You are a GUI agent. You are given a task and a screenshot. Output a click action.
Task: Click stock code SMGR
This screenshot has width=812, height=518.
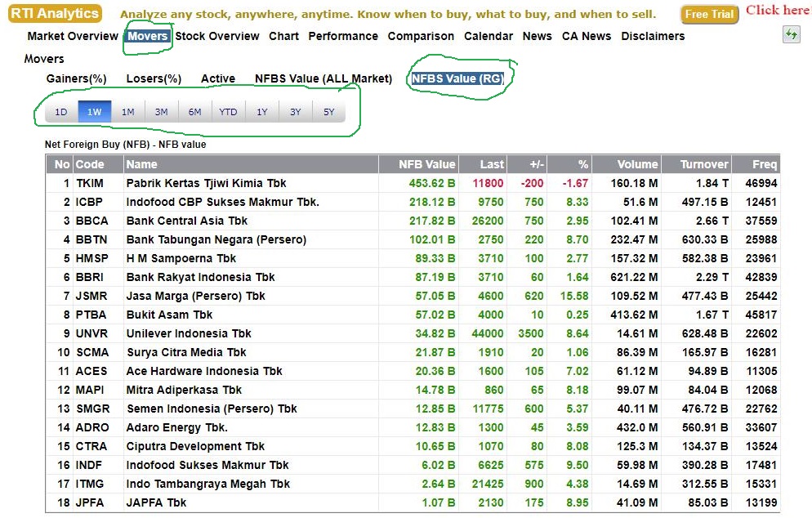(x=92, y=409)
